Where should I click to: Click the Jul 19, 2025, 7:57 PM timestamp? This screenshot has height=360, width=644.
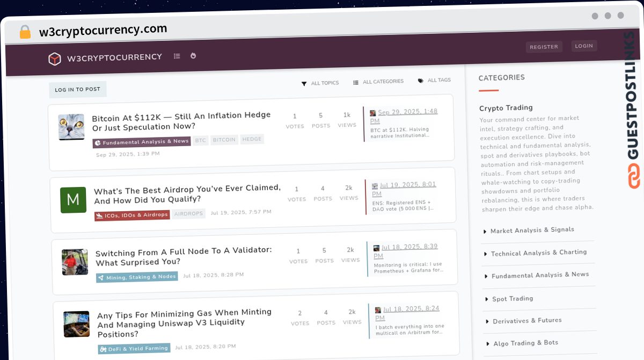[x=241, y=212]
